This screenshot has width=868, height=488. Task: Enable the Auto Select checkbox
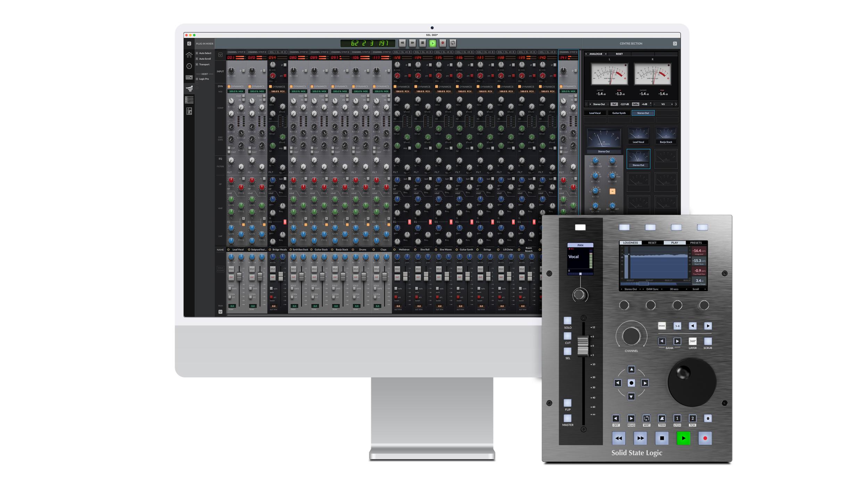(197, 53)
